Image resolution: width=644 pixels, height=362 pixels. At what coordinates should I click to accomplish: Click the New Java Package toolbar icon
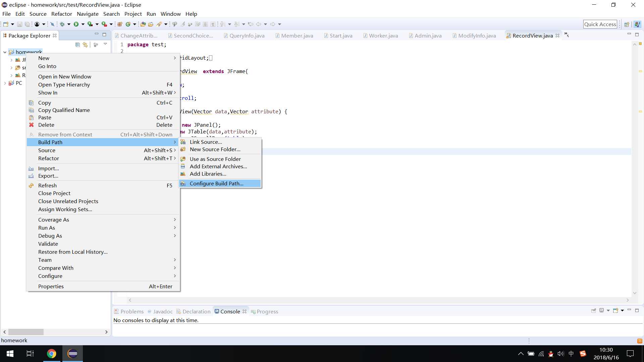tap(120, 24)
